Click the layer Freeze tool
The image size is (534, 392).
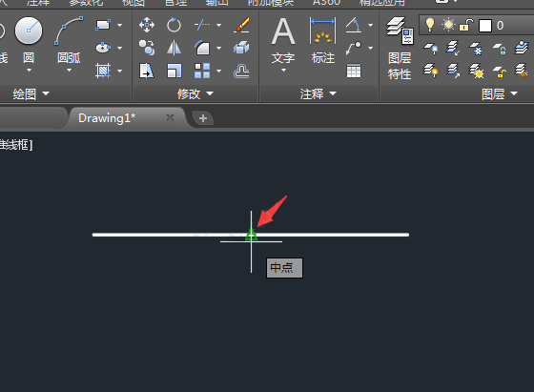point(476,49)
